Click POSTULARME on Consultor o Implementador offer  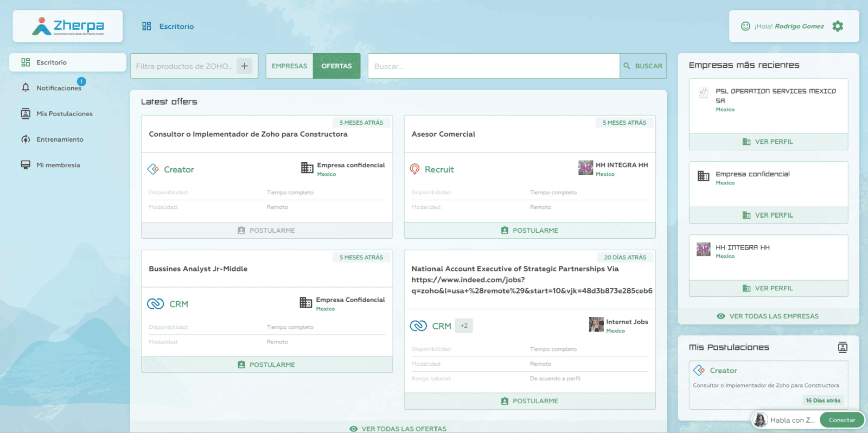pyautogui.click(x=267, y=231)
